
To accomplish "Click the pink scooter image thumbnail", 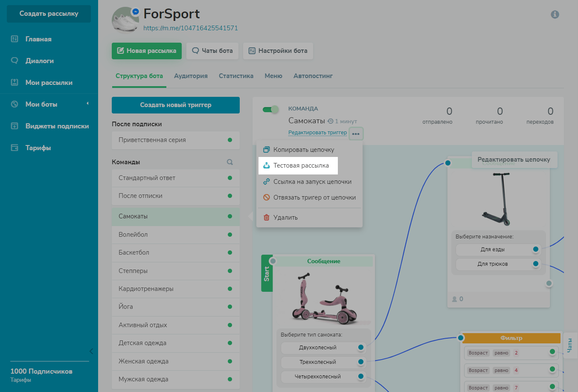I will coord(323,297).
